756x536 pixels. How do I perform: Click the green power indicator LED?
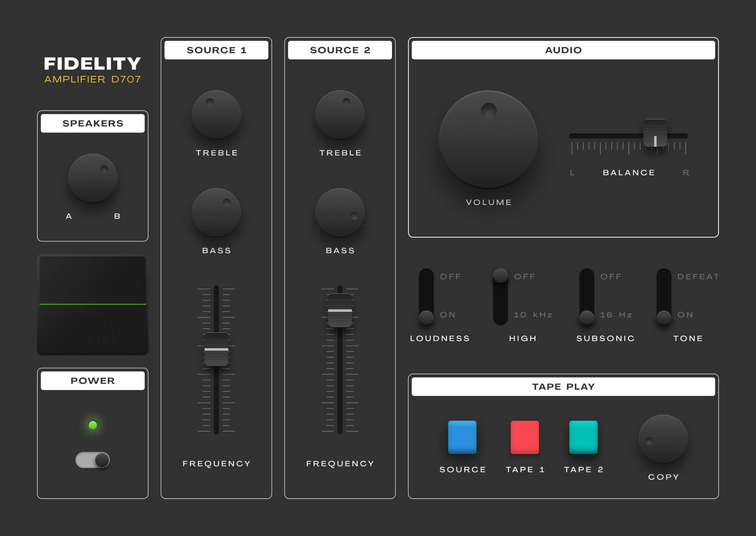pos(93,424)
